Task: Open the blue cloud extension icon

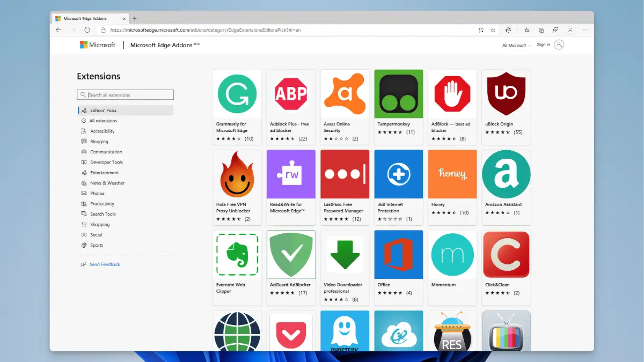Action: pyautogui.click(x=399, y=331)
